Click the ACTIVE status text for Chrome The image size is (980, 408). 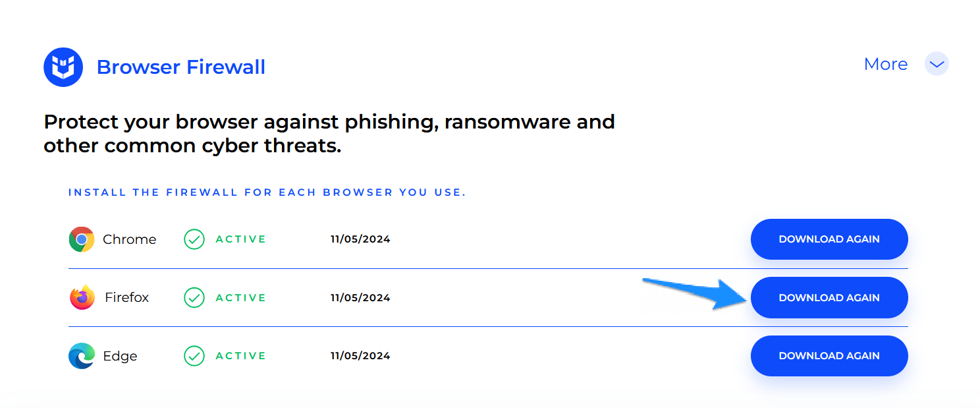point(241,239)
